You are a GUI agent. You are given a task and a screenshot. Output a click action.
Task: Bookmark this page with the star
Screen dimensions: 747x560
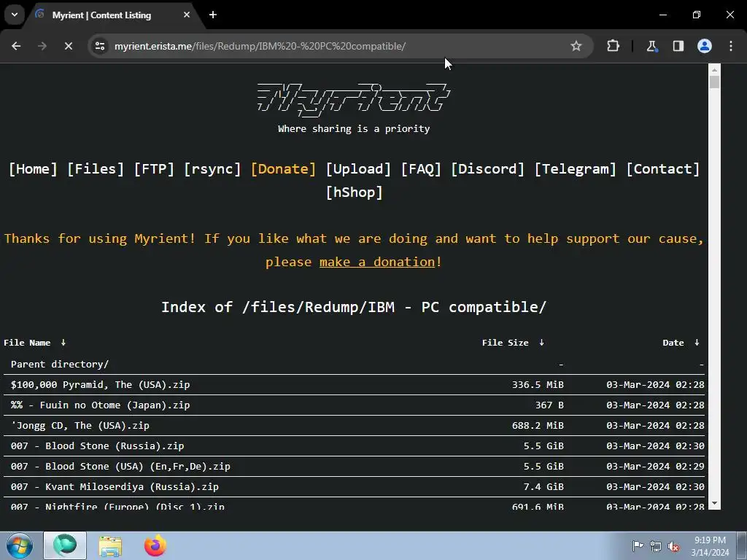(576, 46)
